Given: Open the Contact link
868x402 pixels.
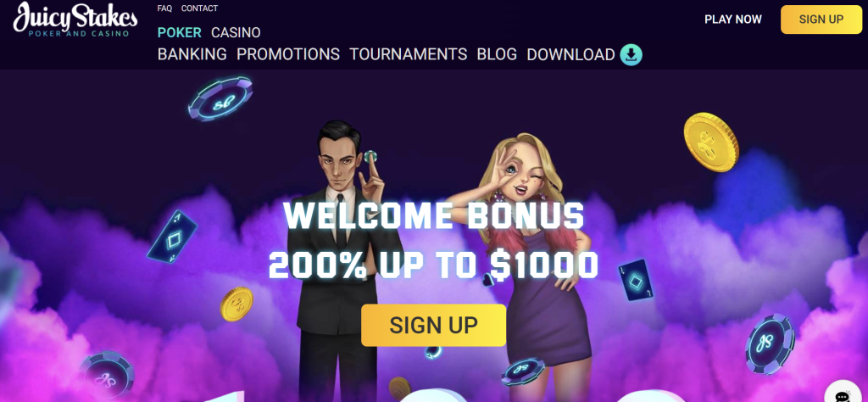Looking at the screenshot, I should [x=199, y=8].
